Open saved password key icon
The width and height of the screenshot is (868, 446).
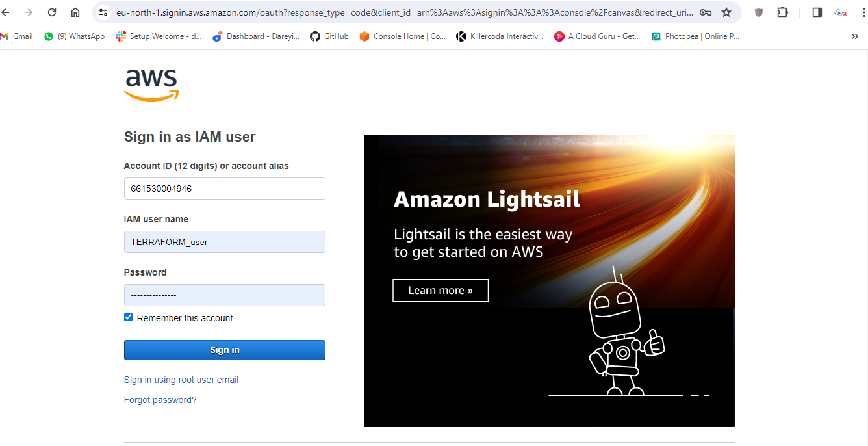click(x=706, y=12)
